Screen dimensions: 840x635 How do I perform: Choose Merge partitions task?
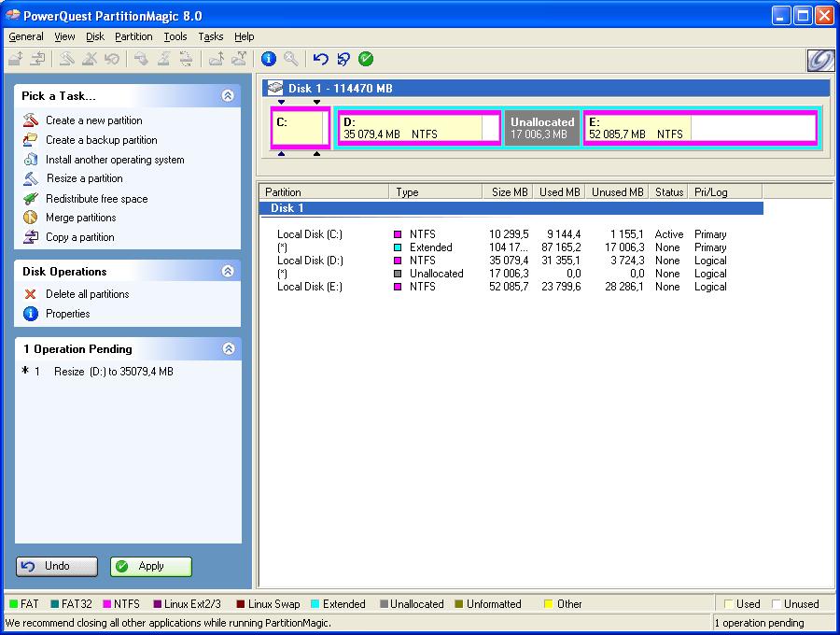click(81, 218)
